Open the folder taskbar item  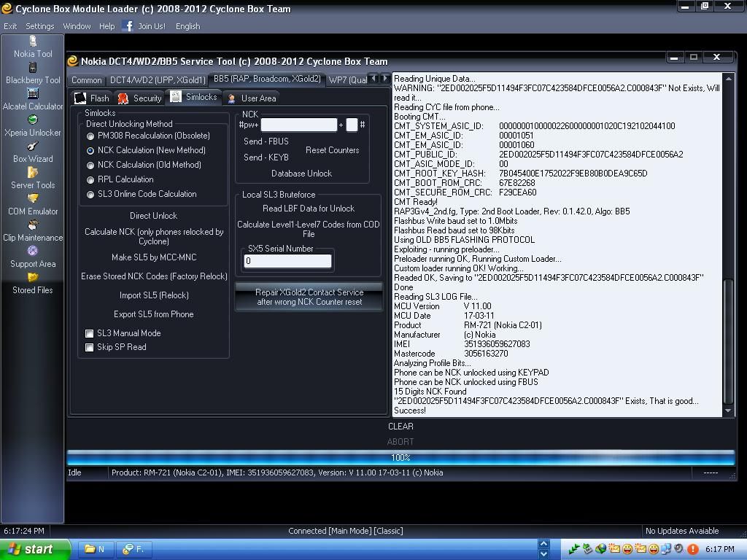[96, 549]
